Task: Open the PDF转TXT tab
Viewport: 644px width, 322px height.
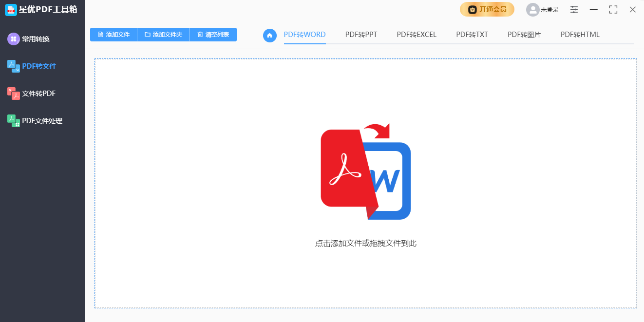Action: click(x=472, y=34)
